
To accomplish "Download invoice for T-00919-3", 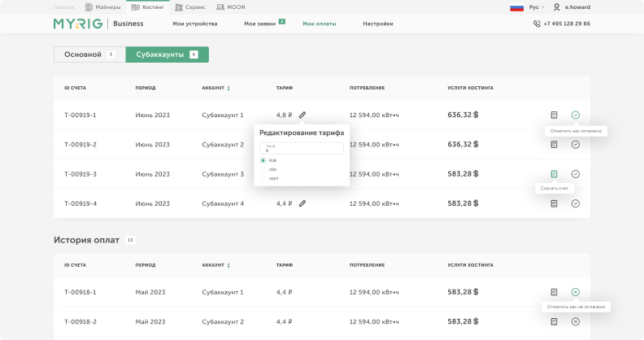I will [x=554, y=174].
